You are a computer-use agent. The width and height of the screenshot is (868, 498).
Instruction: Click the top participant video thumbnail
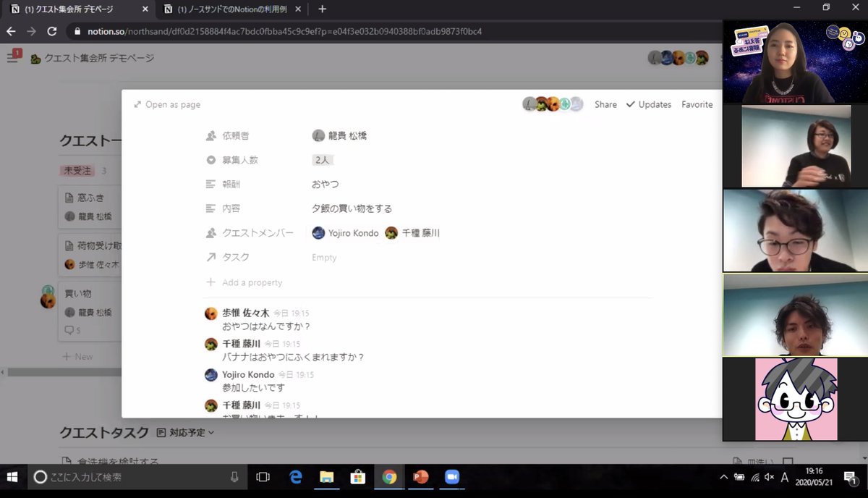pyautogui.click(x=796, y=62)
